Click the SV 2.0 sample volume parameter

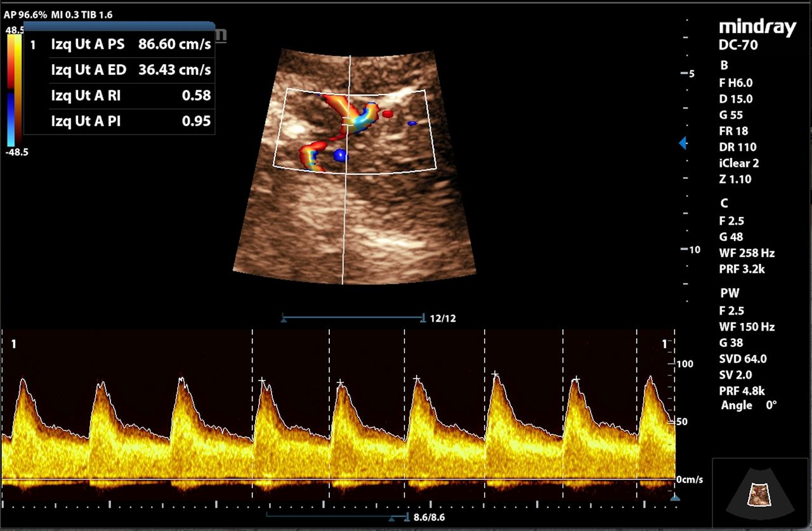(736, 374)
